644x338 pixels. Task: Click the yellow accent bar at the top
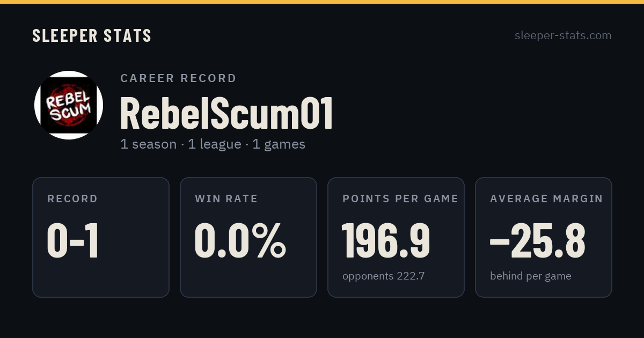click(x=322, y=2)
